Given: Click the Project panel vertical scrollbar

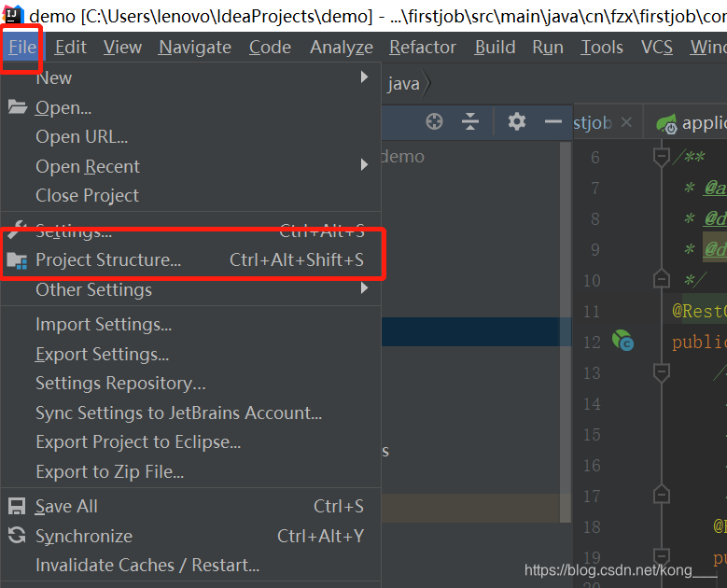Looking at the screenshot, I should [x=566, y=331].
